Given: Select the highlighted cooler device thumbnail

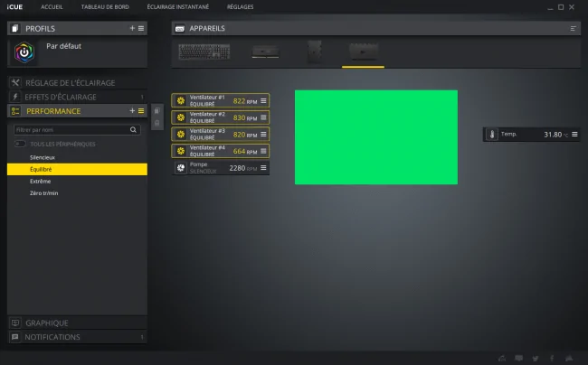Looking at the screenshot, I should [x=363, y=51].
